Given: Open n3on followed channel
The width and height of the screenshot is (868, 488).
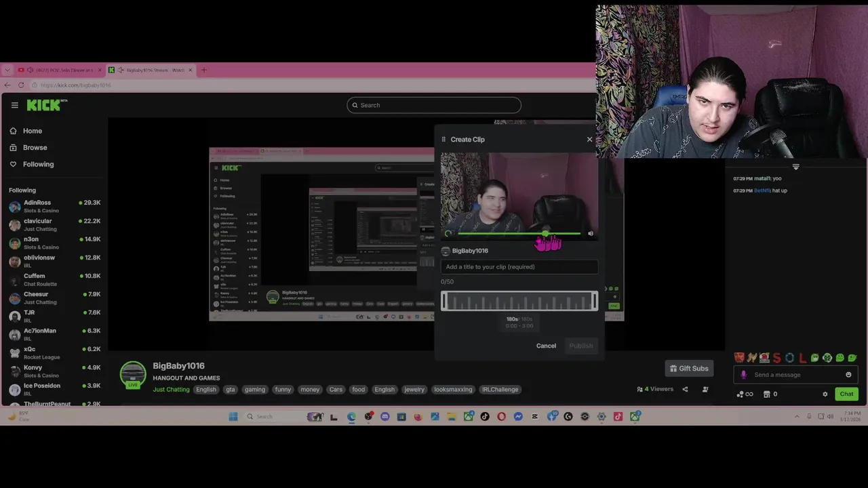Looking at the screenshot, I should [54, 243].
